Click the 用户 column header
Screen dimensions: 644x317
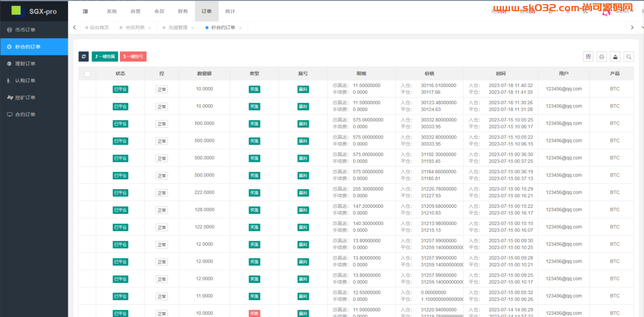(x=564, y=74)
